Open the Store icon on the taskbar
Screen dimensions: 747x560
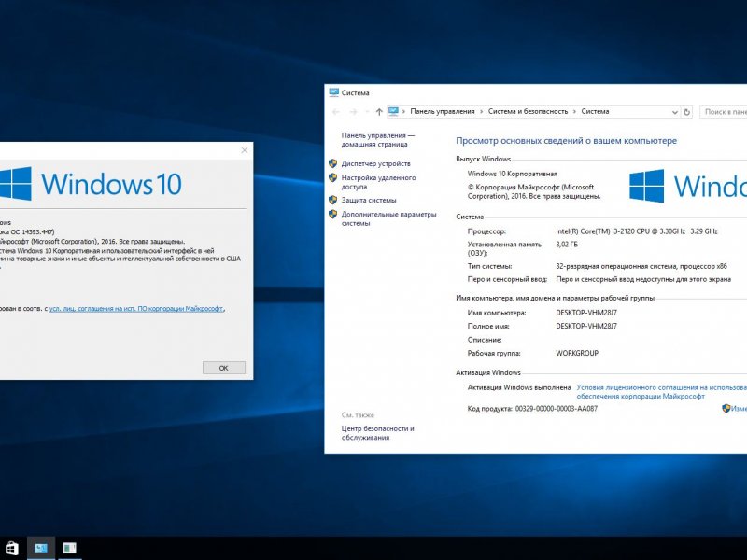coord(12,548)
